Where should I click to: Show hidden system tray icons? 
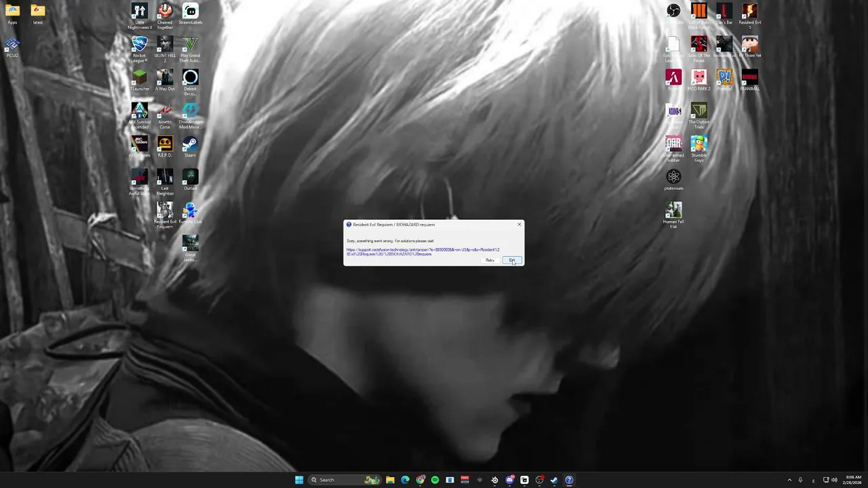[789, 480]
